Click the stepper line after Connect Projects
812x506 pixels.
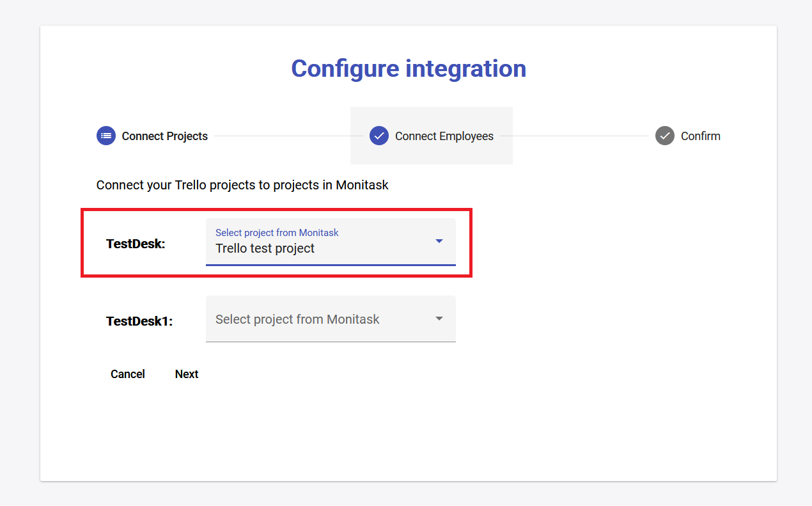tap(281, 136)
